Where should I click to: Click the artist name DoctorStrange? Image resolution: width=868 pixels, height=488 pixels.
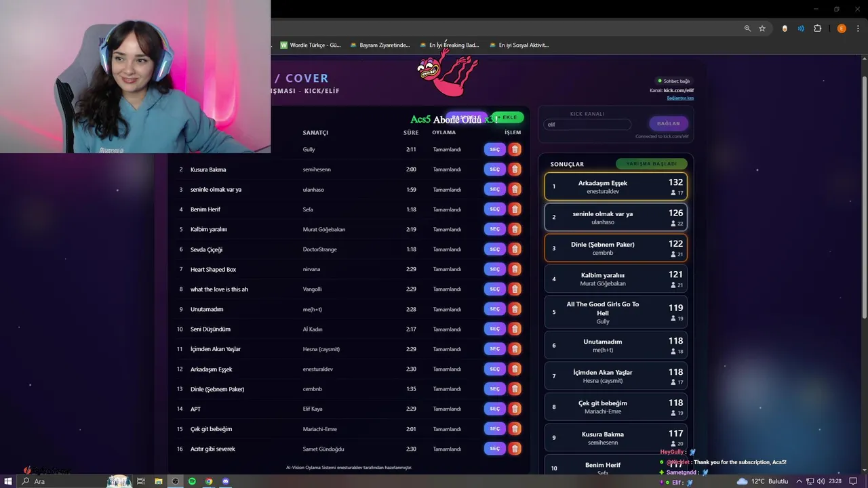pyautogui.click(x=319, y=249)
